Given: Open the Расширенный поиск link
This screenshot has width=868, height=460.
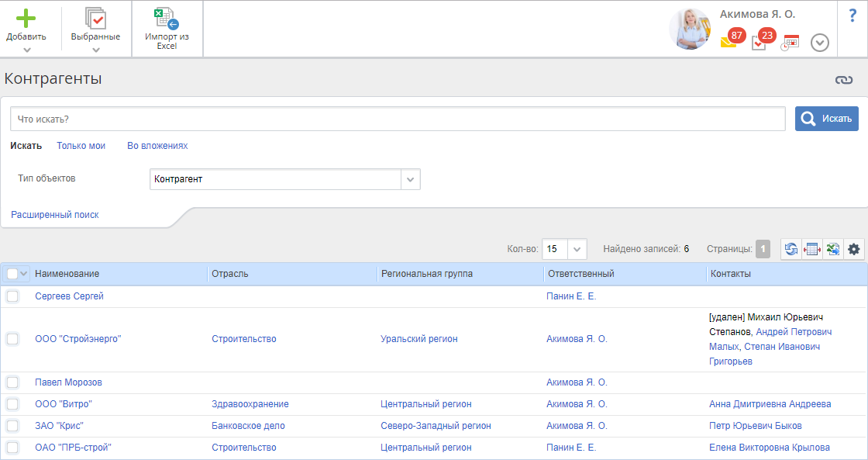Looking at the screenshot, I should point(55,215).
